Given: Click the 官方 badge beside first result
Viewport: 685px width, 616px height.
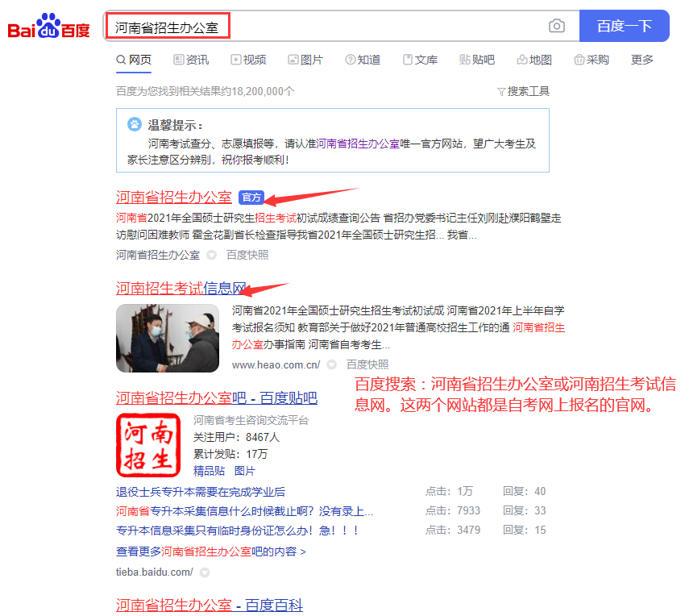Looking at the screenshot, I should [251, 198].
